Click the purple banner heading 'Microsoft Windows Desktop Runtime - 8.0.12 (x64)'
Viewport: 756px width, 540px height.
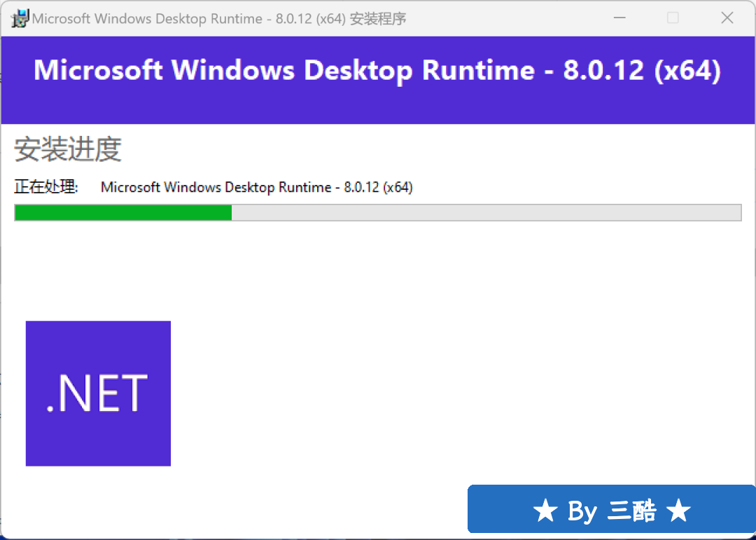pyautogui.click(x=377, y=71)
